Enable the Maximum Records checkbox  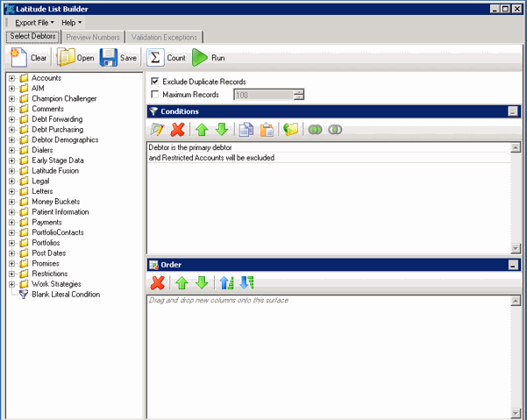click(156, 95)
